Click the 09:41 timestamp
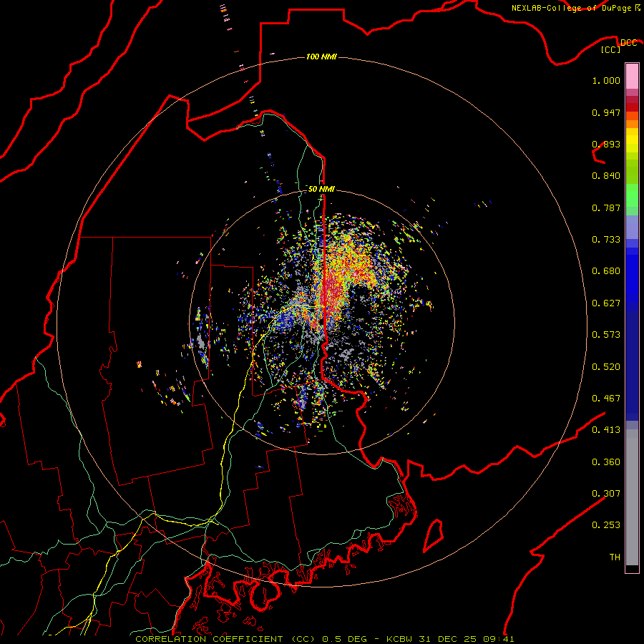Image resolution: width=644 pixels, height=644 pixels. coord(497,639)
